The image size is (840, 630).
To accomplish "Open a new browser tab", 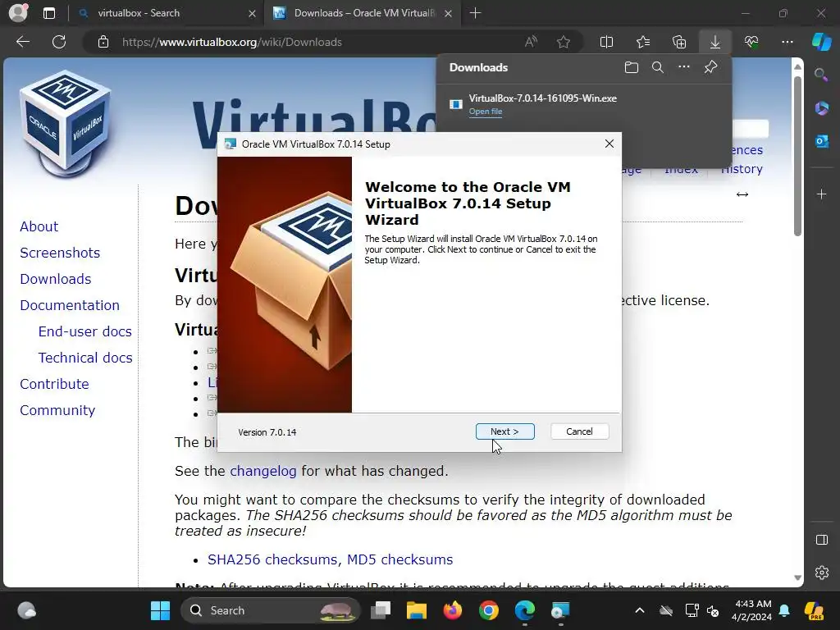I will [475, 13].
